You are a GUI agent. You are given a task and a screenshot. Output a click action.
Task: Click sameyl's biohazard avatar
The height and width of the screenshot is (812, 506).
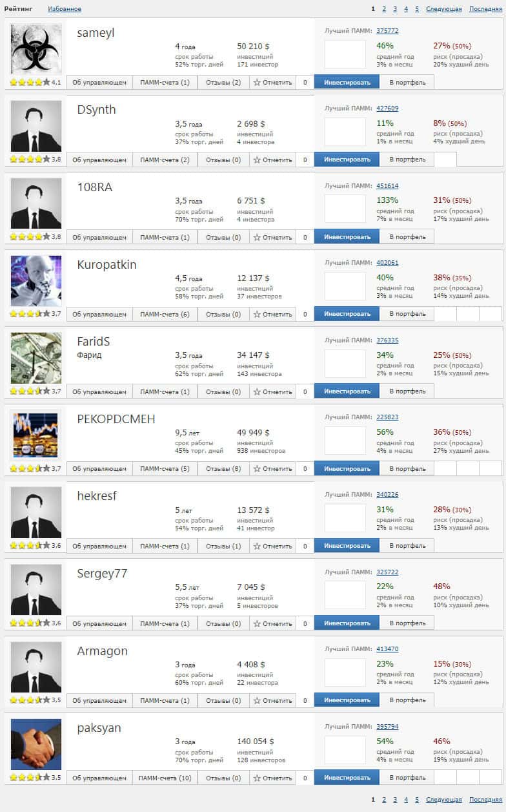[36, 49]
